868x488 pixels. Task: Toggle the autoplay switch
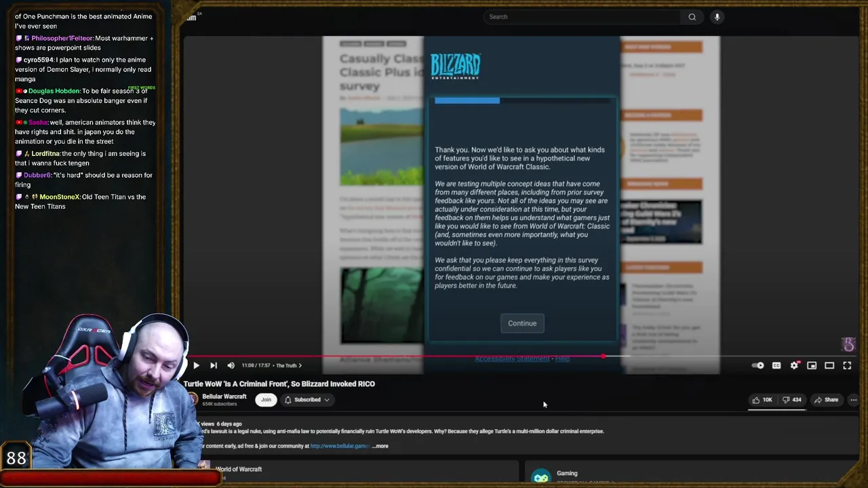pos(758,365)
